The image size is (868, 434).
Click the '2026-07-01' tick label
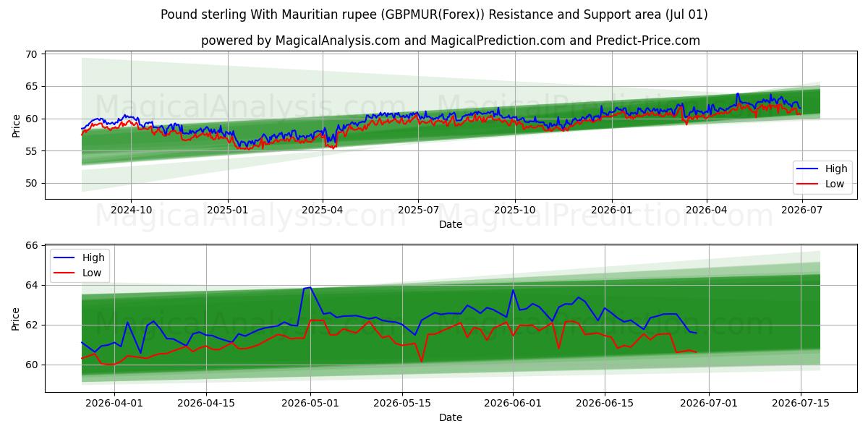point(708,404)
